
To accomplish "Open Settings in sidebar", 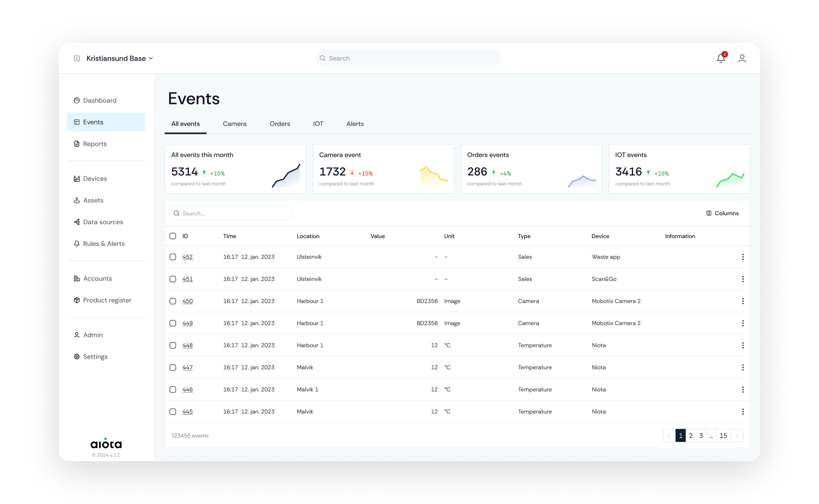I will click(106, 357).
